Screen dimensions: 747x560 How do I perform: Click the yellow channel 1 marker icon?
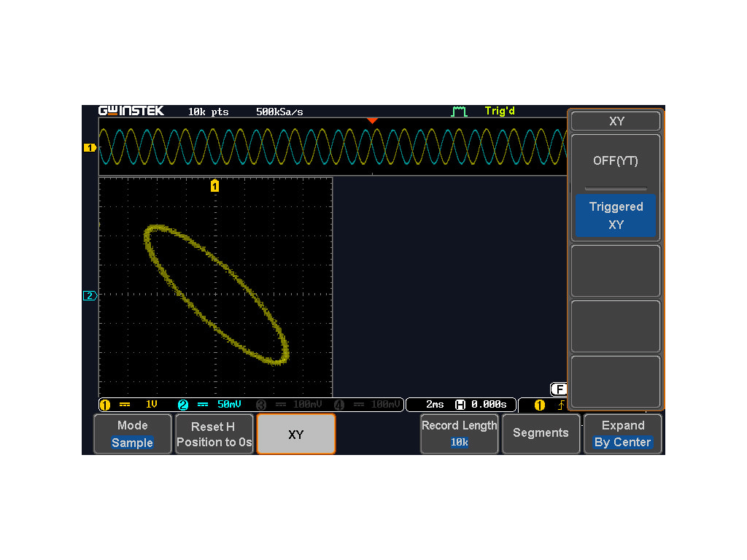[89, 147]
